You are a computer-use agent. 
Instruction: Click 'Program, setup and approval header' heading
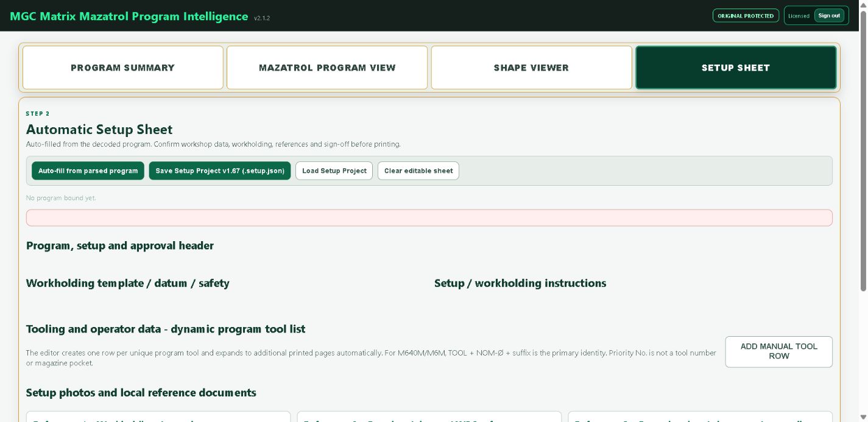[120, 245]
